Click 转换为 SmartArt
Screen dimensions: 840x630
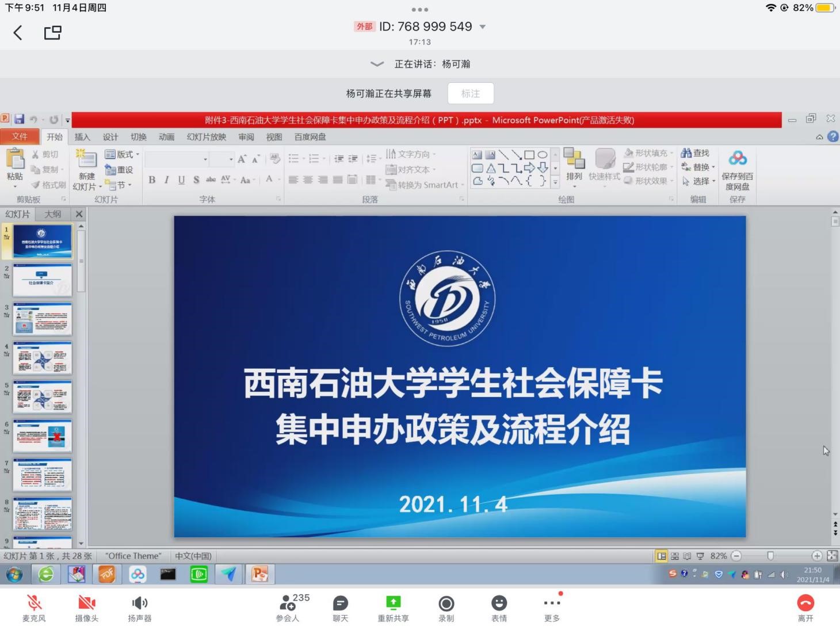[x=424, y=185]
